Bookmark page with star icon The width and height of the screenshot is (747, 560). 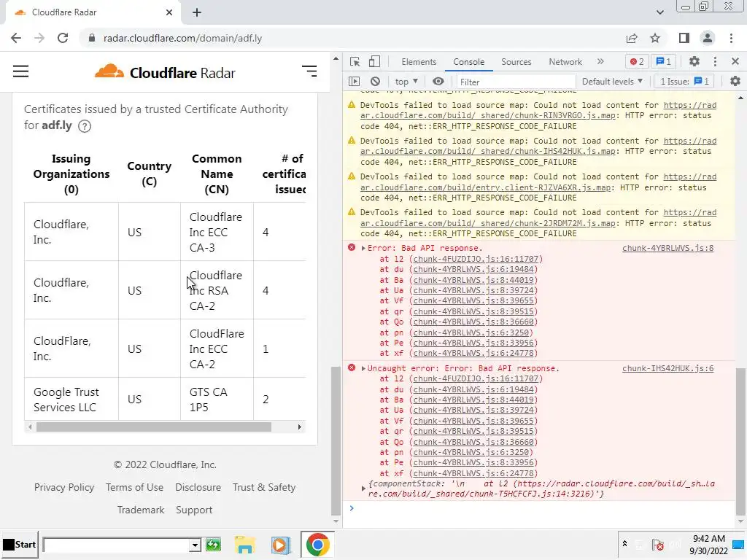(x=655, y=38)
